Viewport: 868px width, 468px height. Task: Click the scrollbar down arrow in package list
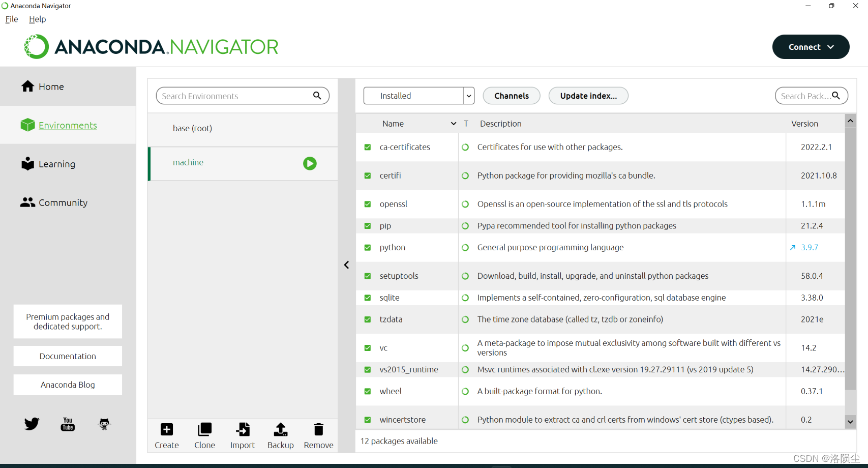(x=850, y=422)
